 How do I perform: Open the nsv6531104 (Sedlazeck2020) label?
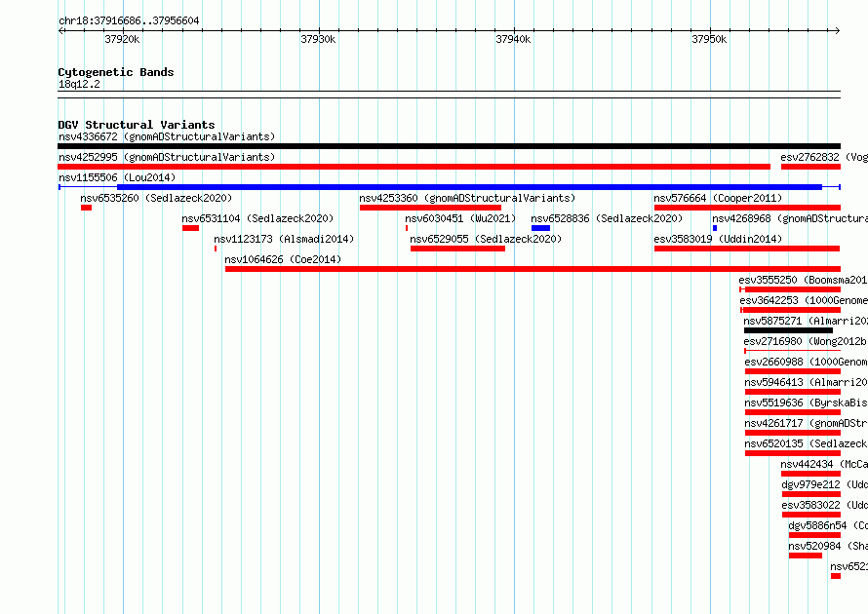click(x=258, y=218)
